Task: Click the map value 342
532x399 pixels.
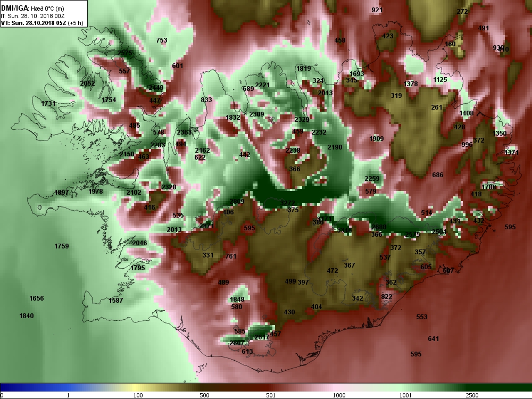Action: [358, 298]
